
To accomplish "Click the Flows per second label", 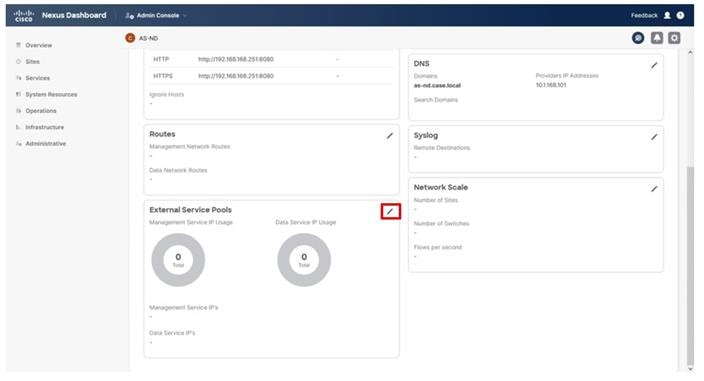I will (437, 247).
